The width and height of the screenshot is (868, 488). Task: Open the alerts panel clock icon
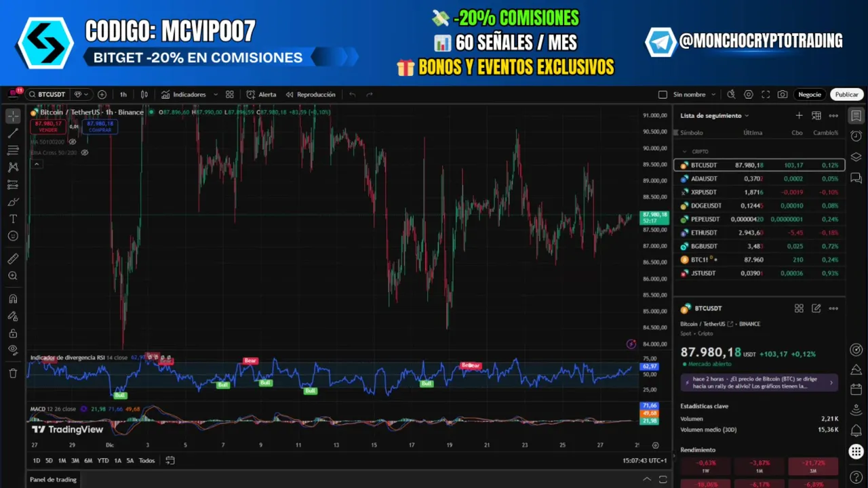click(x=856, y=136)
